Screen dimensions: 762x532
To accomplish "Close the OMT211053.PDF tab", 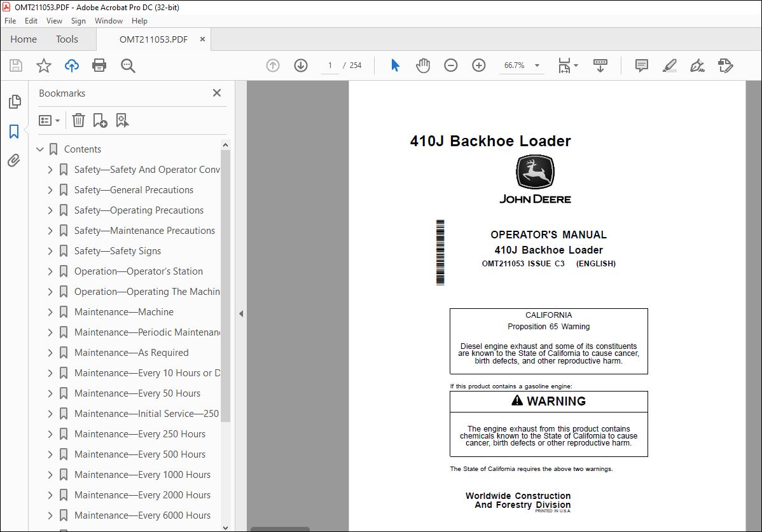I will (203, 39).
